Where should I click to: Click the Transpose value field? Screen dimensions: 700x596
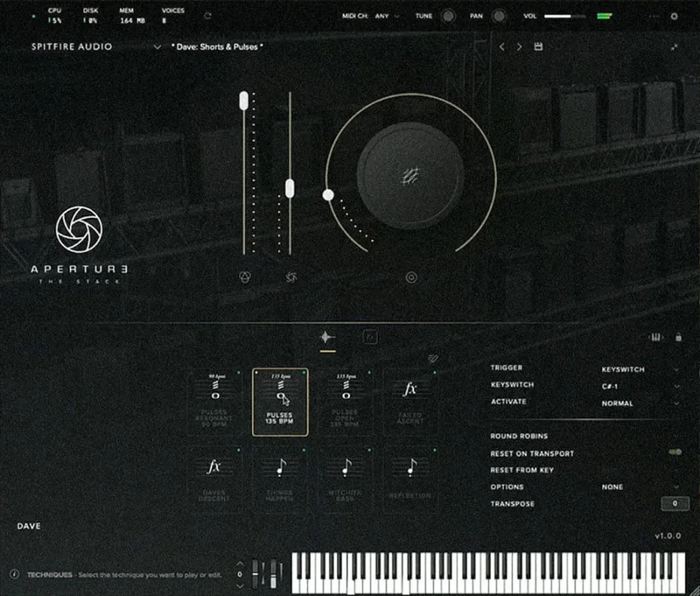675,503
